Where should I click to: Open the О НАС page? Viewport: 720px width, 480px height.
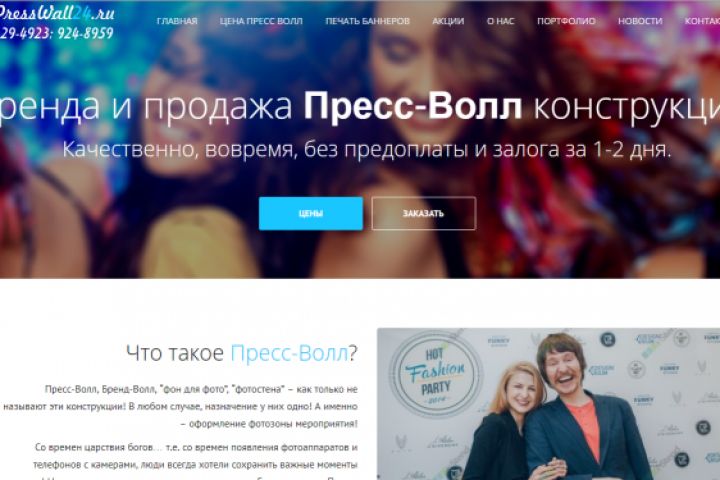[x=501, y=21]
